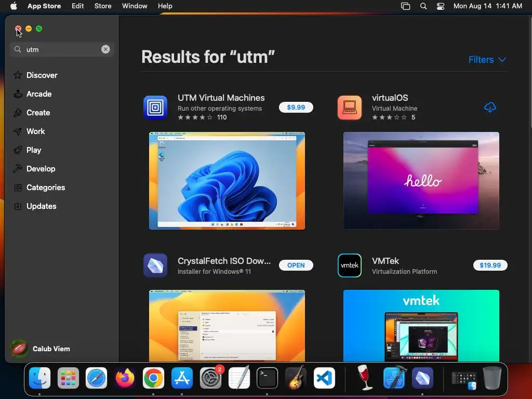532x399 pixels.
Task: Expand the Filters dropdown
Action: [487, 60]
